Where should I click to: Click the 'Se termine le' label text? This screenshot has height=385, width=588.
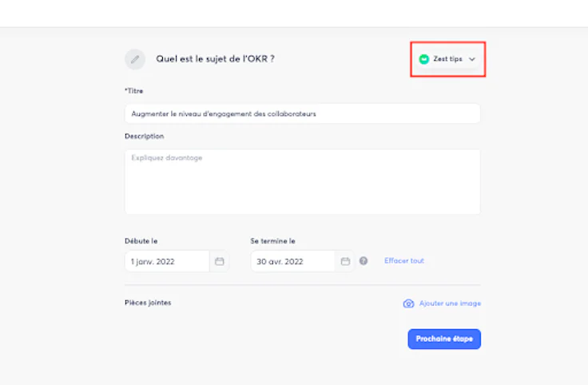(273, 241)
